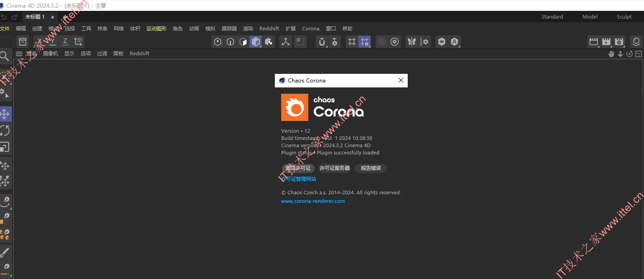Switch to Points mode hexagon icon

218,42
